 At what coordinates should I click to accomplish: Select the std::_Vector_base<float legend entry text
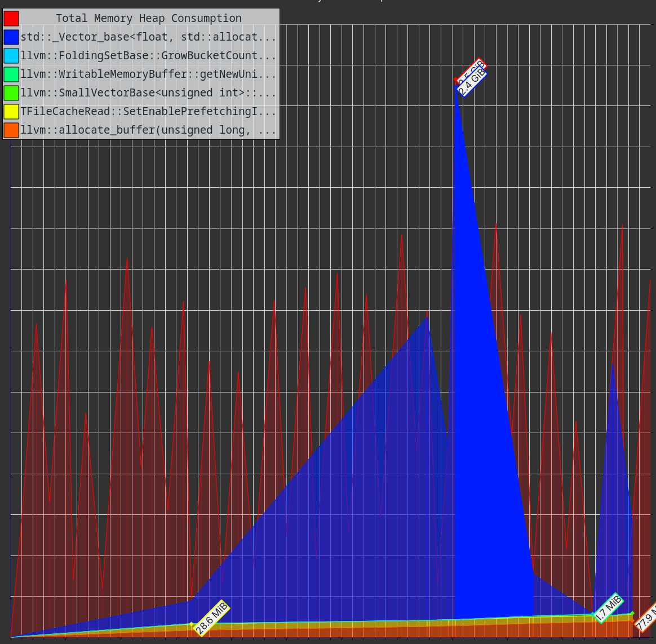pyautogui.click(x=148, y=37)
